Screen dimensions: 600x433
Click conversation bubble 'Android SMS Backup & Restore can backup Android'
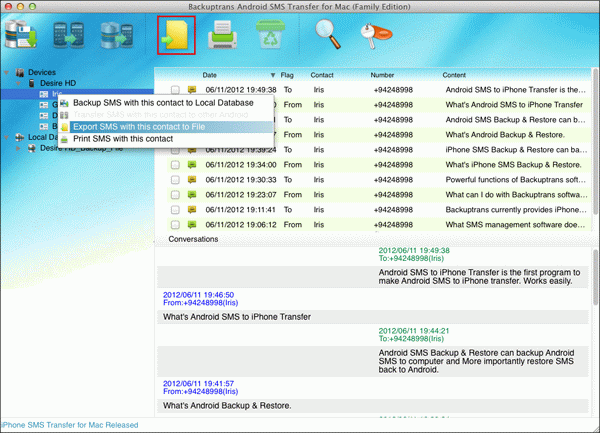pos(373,361)
